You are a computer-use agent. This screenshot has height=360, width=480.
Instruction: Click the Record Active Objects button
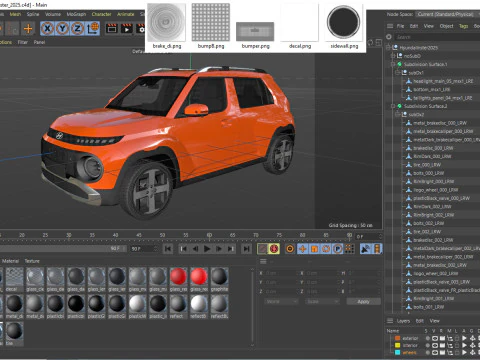coord(263,249)
